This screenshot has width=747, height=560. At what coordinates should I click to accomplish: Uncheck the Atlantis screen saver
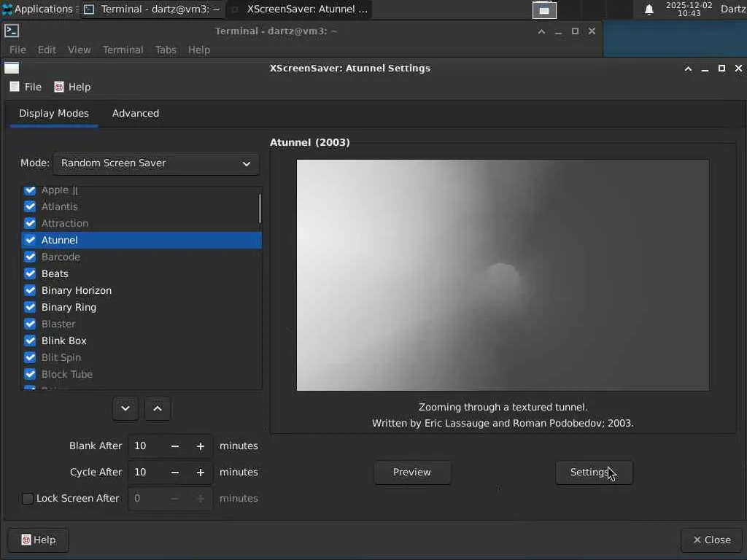[x=30, y=206]
